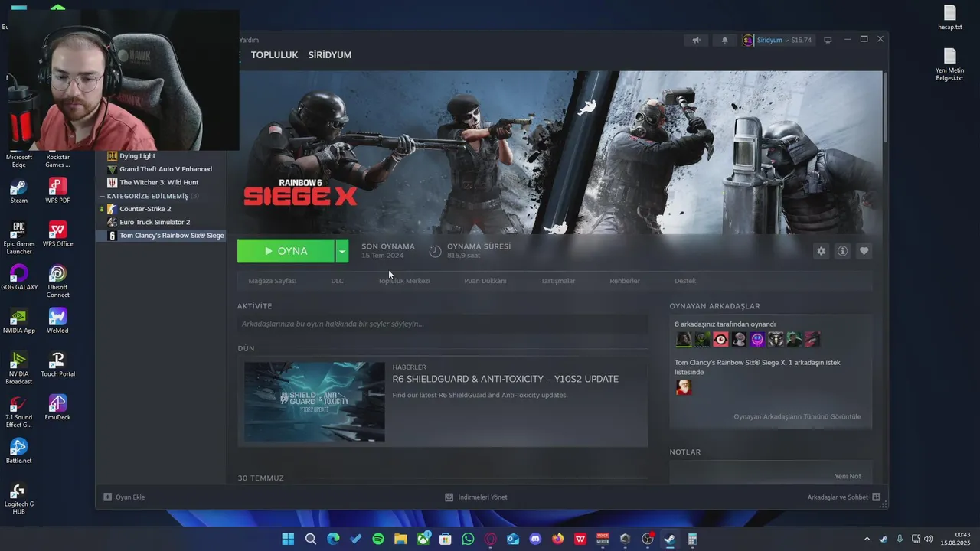
Task: Launch game with green Oyna button
Action: [x=286, y=251]
